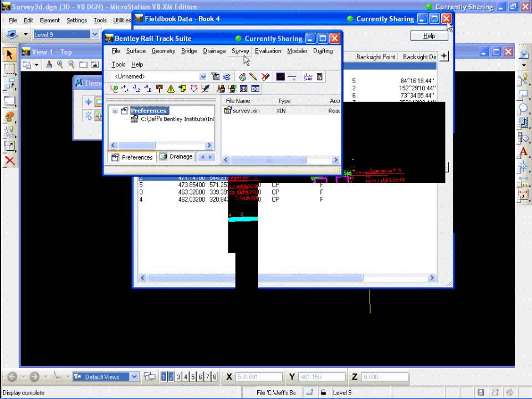Click the Help button in Fieldbook Data
The image size is (532, 399).
coord(429,35)
